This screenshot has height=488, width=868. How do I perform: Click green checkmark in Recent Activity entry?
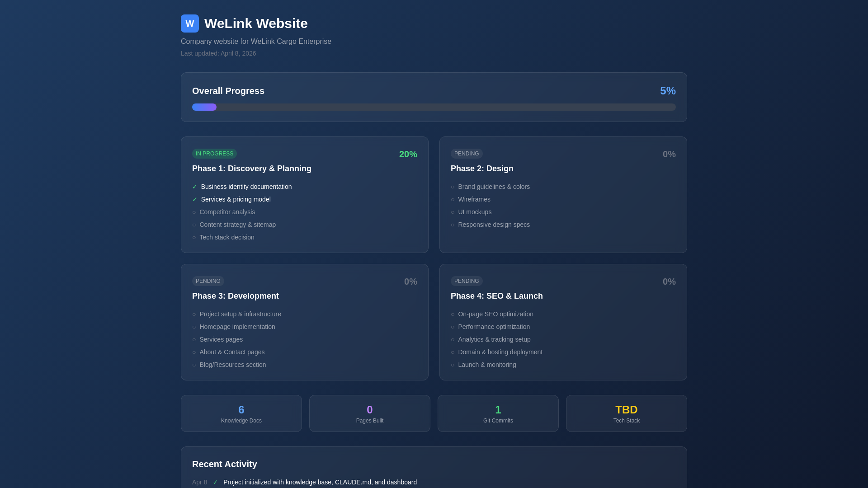pos(215,482)
